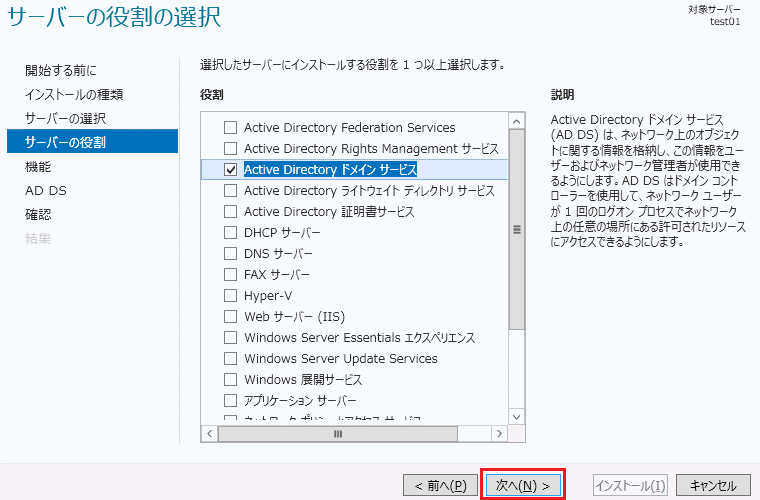Go back with the 前へ(P) button
The image size is (760, 500).
click(x=440, y=485)
